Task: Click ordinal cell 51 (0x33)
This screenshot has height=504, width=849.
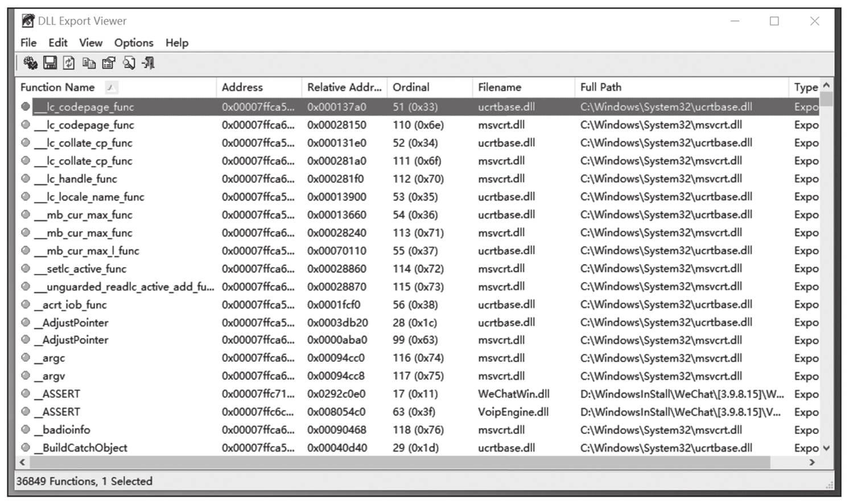Action: coord(415,107)
